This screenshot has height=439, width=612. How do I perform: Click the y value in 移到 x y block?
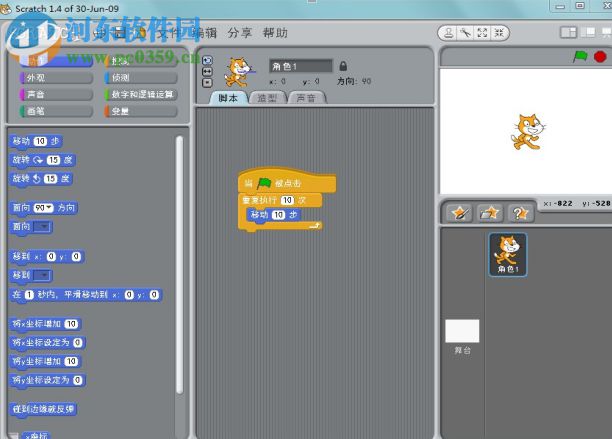pos(76,256)
